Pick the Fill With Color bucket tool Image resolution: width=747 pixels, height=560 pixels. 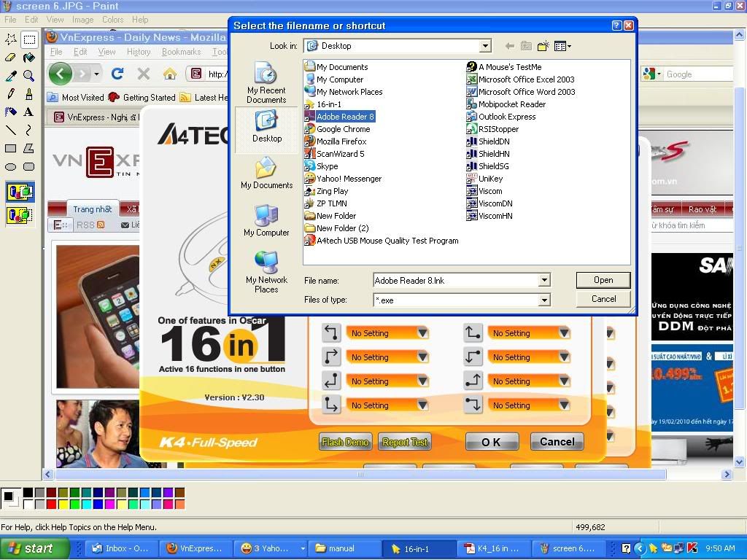tap(29, 58)
